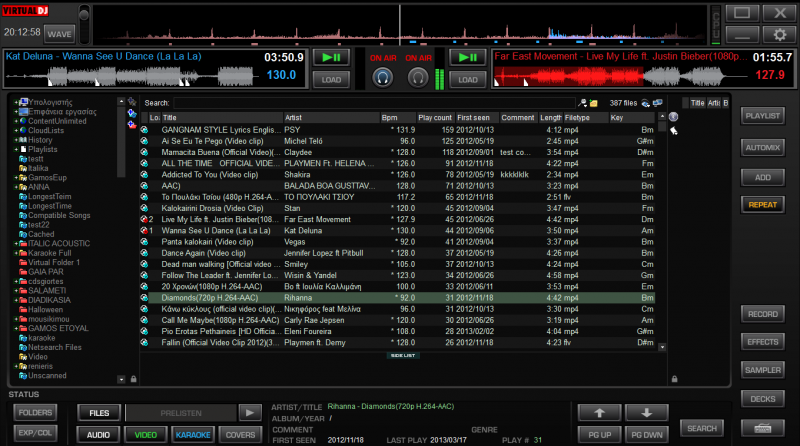Switch to the FILES view
The width and height of the screenshot is (800, 446).
[x=99, y=413]
